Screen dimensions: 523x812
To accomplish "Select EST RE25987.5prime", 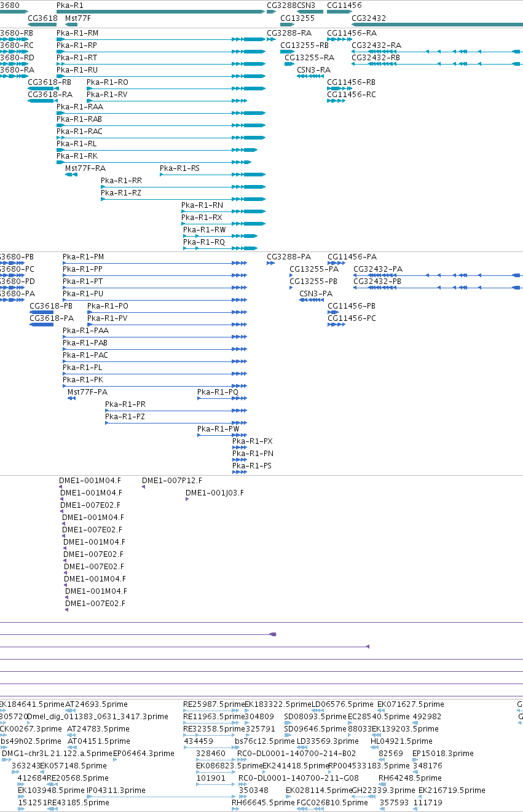I will click(x=214, y=704).
